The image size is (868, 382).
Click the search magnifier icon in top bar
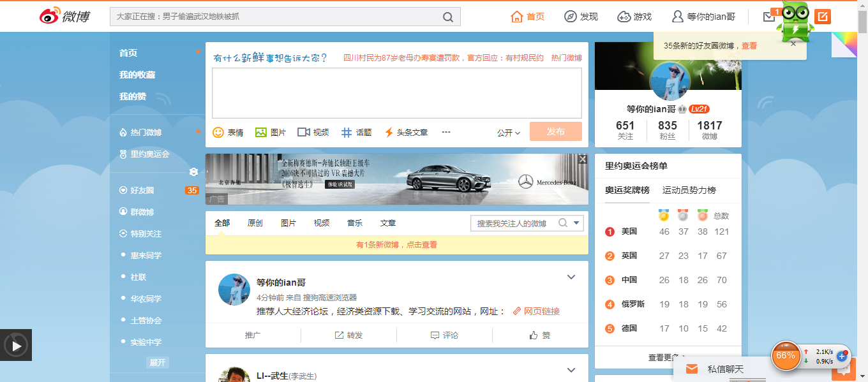tap(449, 17)
